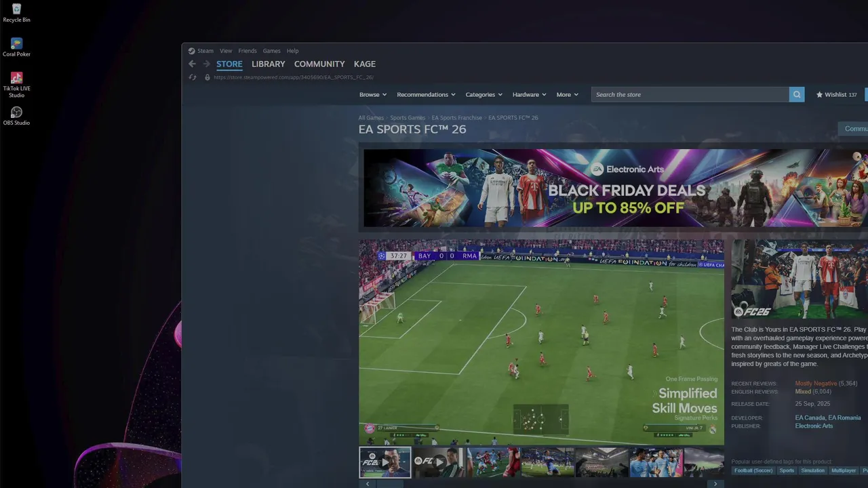
Task: Launch OBS Studio desktop icon
Action: (x=16, y=116)
